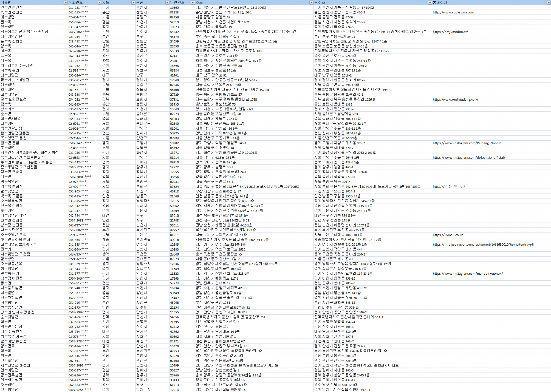Open the 전화번호 column filter dropdown
Image resolution: width=551 pixels, height=392 pixels.
tap(100, 3)
